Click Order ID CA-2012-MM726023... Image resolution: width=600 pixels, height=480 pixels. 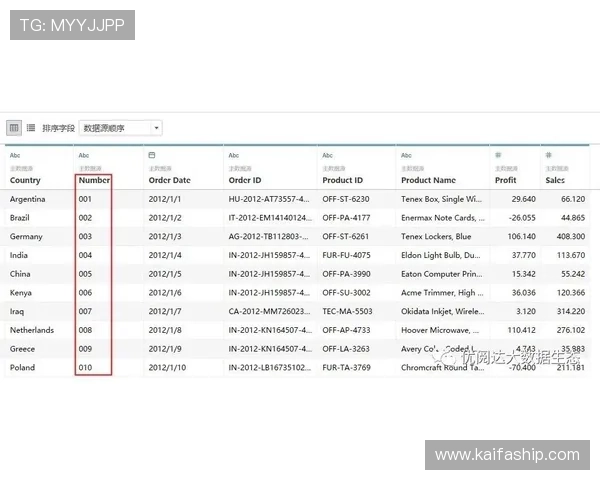269,312
